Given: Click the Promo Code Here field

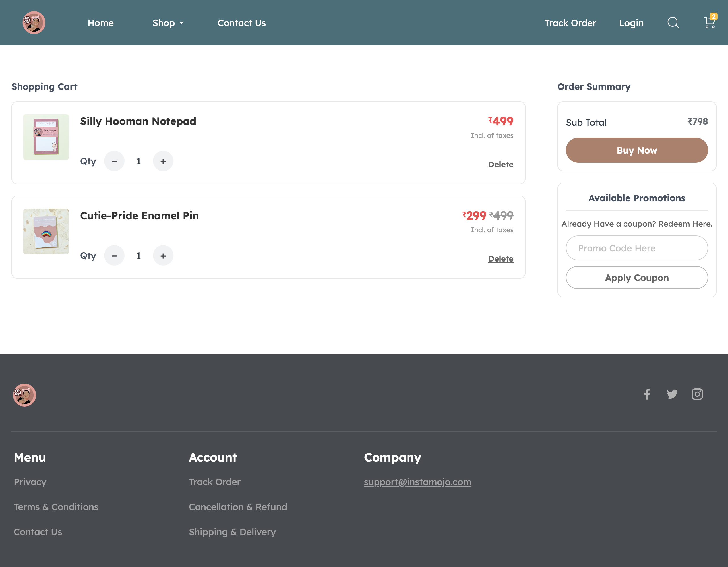Looking at the screenshot, I should pyautogui.click(x=637, y=248).
